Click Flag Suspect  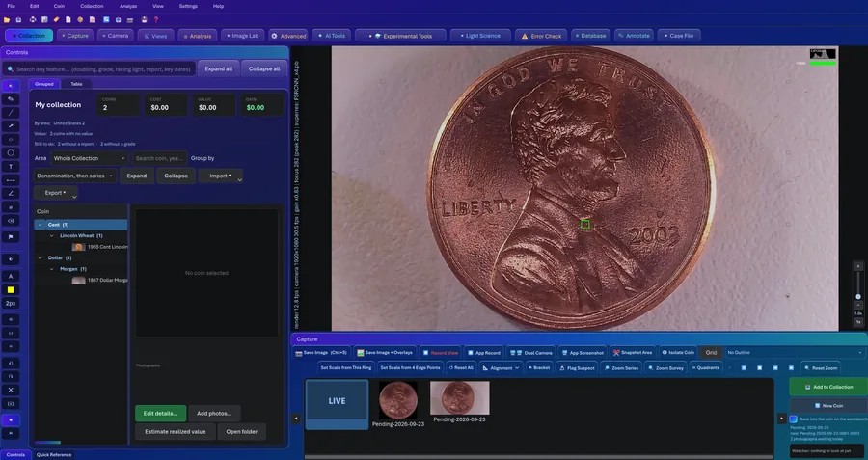(578, 368)
